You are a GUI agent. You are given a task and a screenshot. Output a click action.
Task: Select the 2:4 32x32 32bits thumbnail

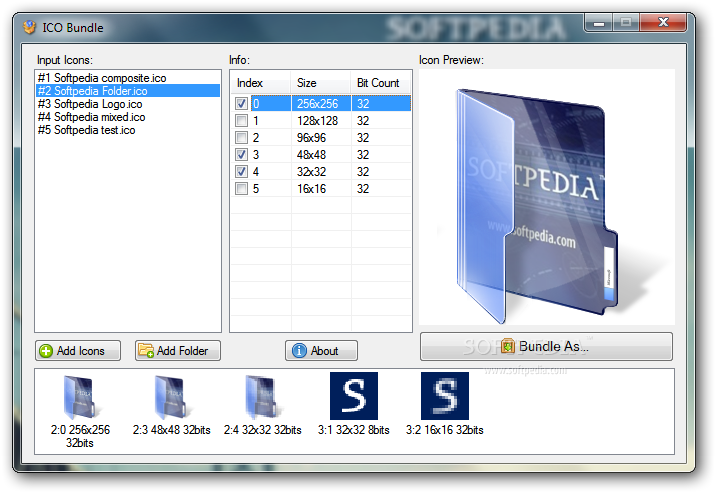click(263, 404)
